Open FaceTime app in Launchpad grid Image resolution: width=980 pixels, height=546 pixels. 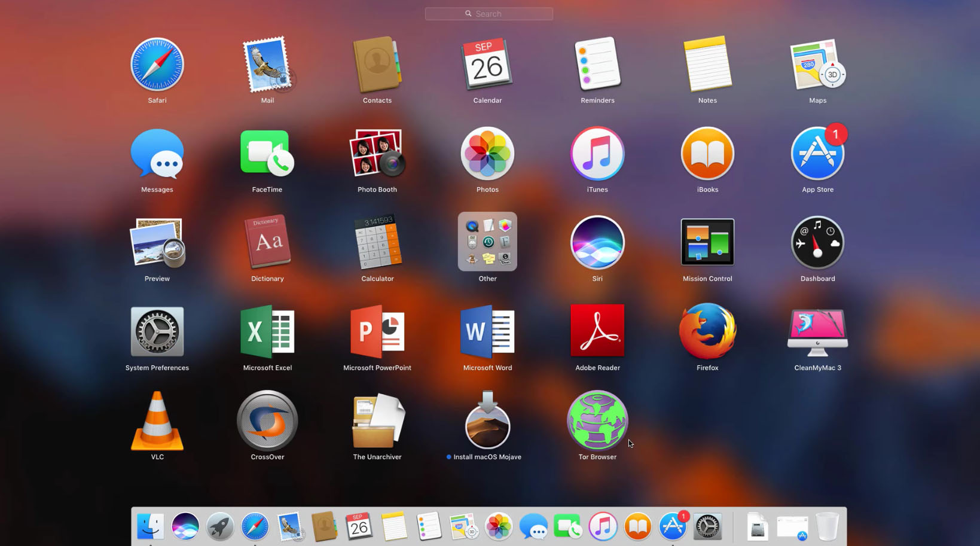click(267, 154)
